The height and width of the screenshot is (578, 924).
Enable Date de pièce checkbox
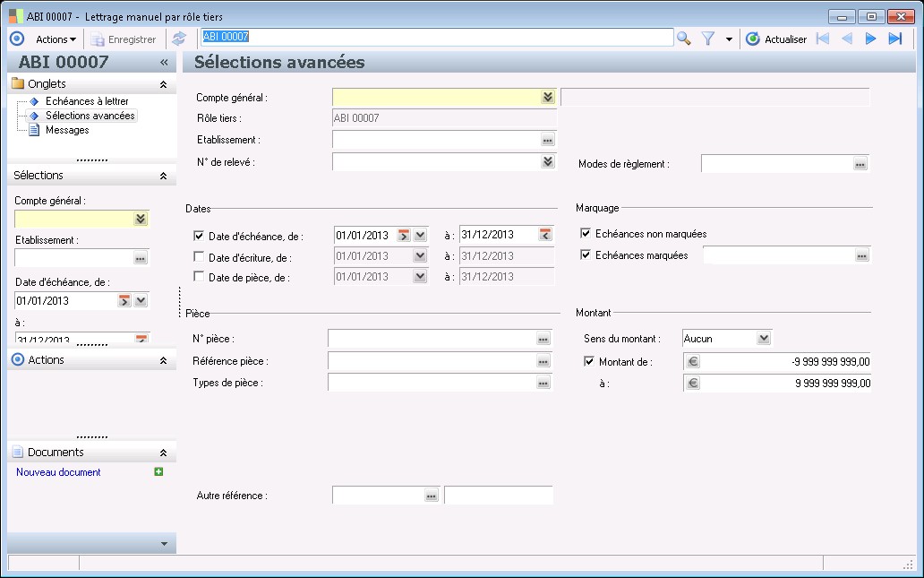coord(199,276)
